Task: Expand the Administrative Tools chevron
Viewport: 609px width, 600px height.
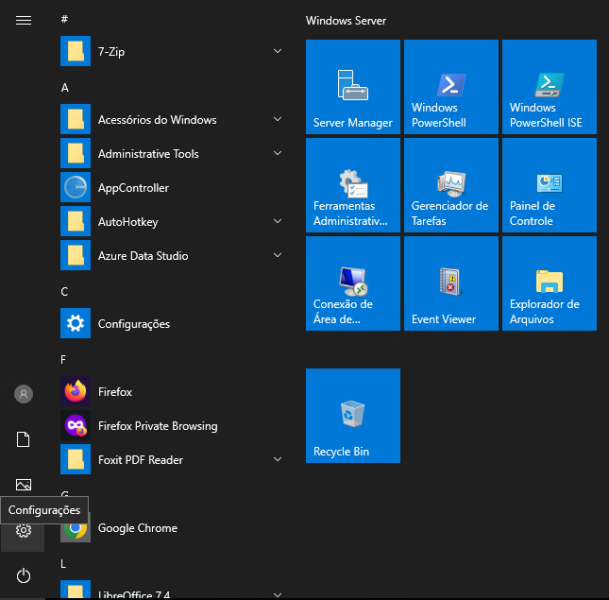Action: (x=277, y=153)
